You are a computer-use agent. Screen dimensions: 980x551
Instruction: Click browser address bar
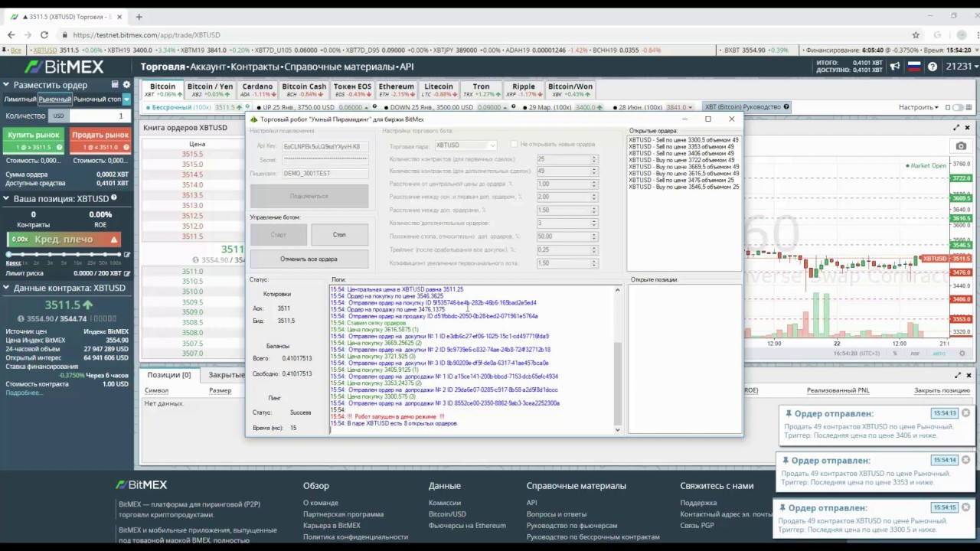coord(490,35)
